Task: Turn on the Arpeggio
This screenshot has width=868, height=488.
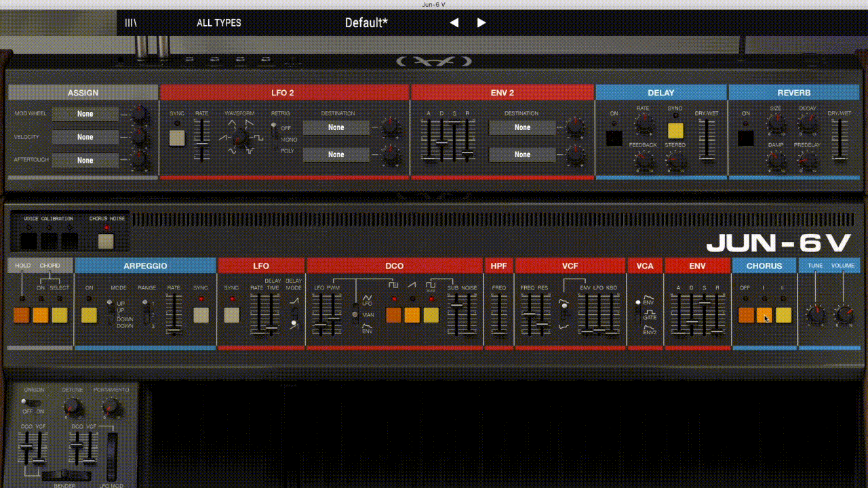Action: (89, 315)
